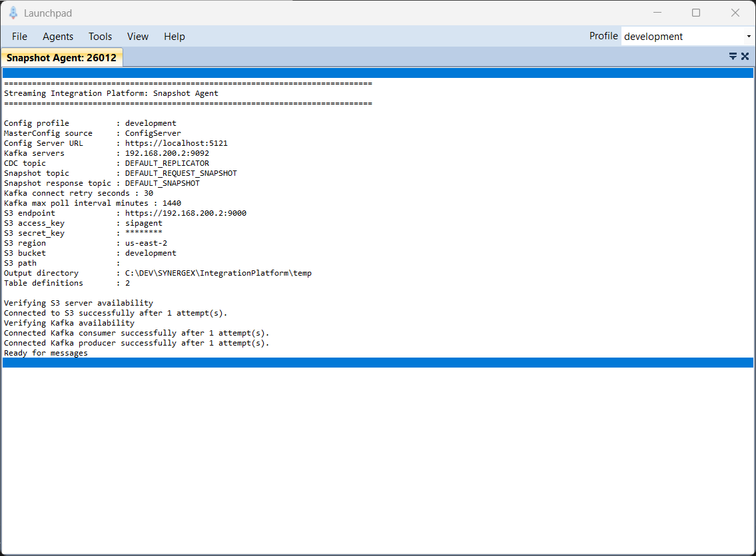Screen dimensions: 756x556
Task: Click the masked S3 secret_key value
Action: click(144, 232)
